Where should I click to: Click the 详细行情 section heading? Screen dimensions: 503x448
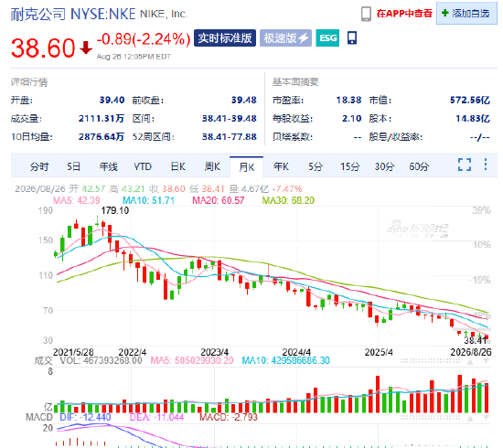point(29,82)
